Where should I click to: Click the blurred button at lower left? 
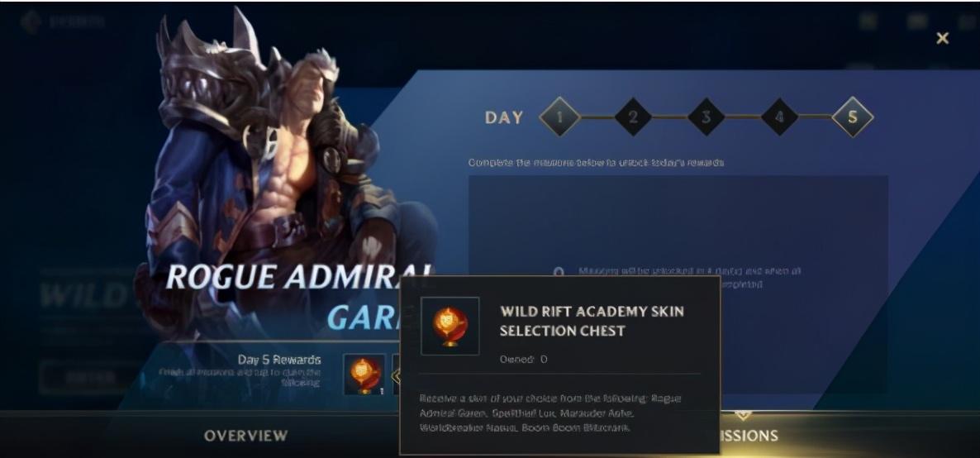point(88,378)
